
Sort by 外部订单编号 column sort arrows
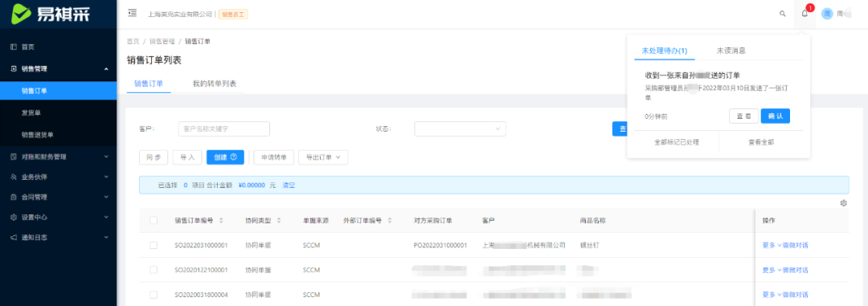pos(390,220)
